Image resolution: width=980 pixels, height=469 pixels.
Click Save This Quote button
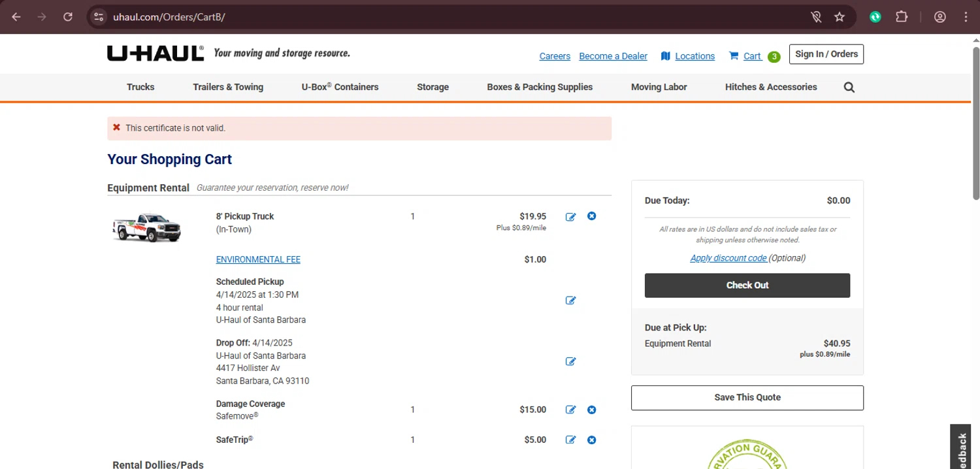747,398
